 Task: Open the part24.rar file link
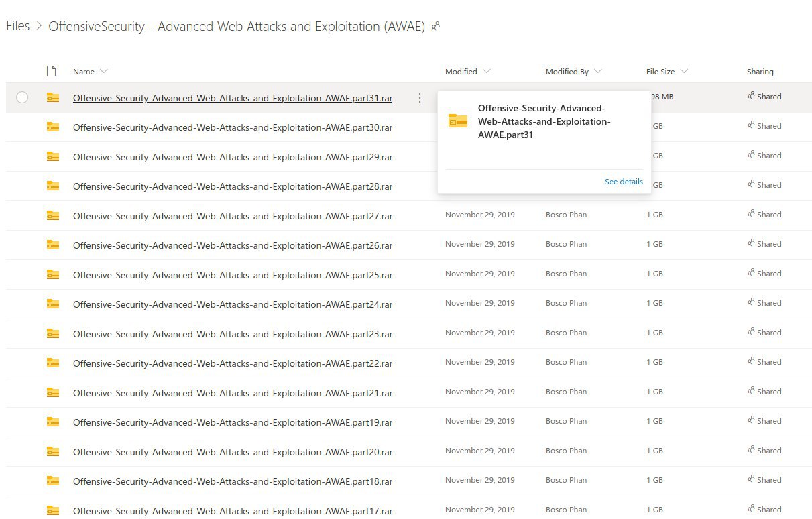[x=233, y=304]
